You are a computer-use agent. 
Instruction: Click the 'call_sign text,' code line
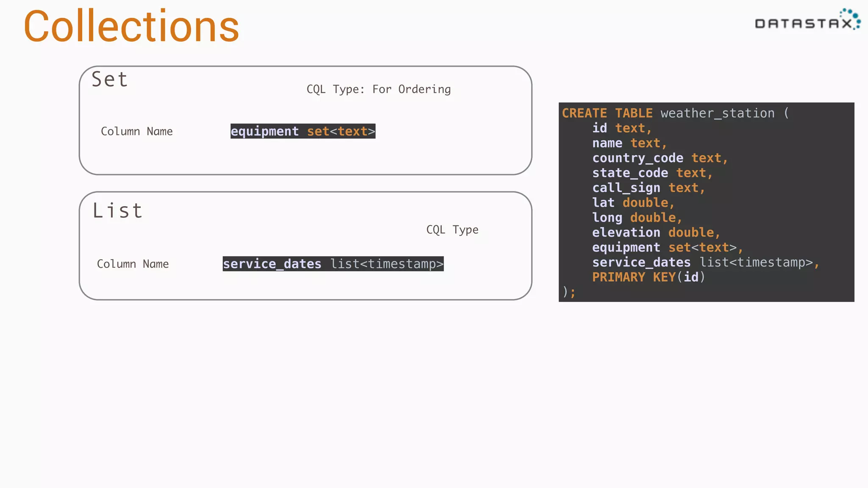point(648,188)
